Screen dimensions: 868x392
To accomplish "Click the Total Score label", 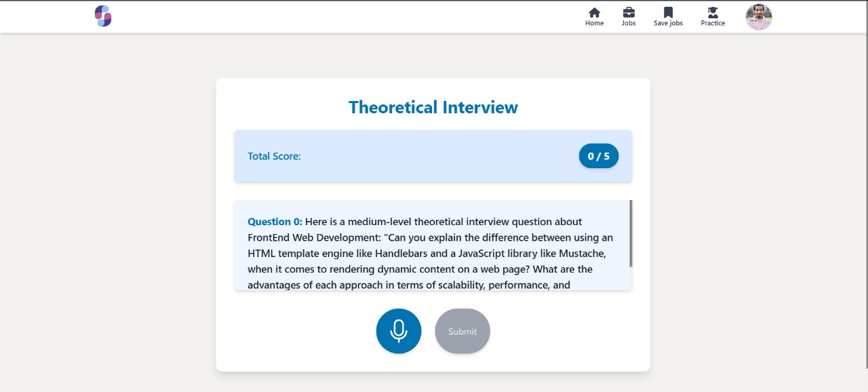I will pos(274,156).
